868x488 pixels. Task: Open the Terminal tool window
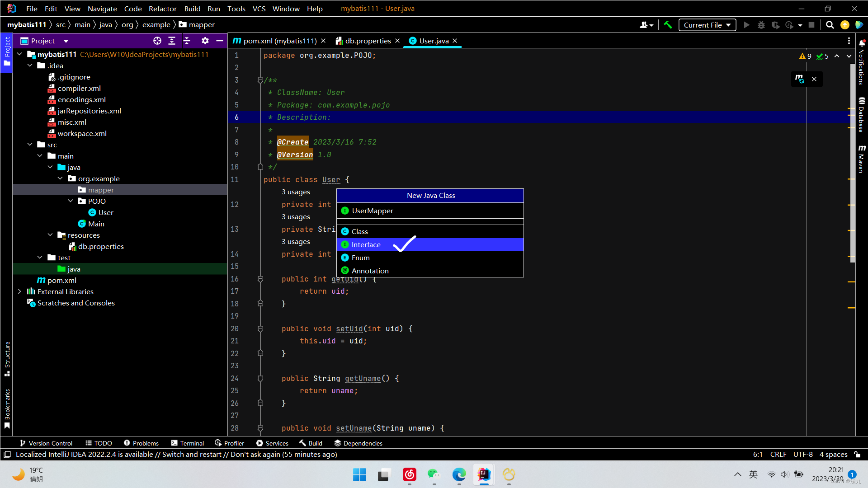pos(188,443)
